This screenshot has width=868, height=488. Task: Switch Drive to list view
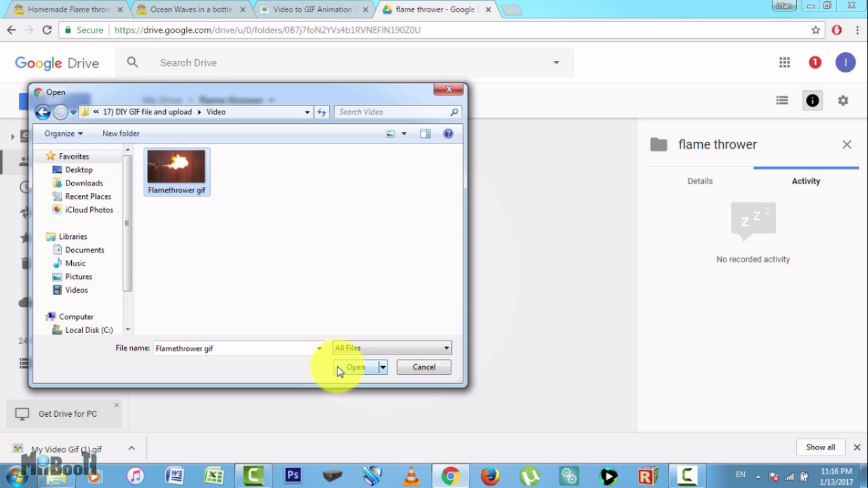[x=782, y=100]
